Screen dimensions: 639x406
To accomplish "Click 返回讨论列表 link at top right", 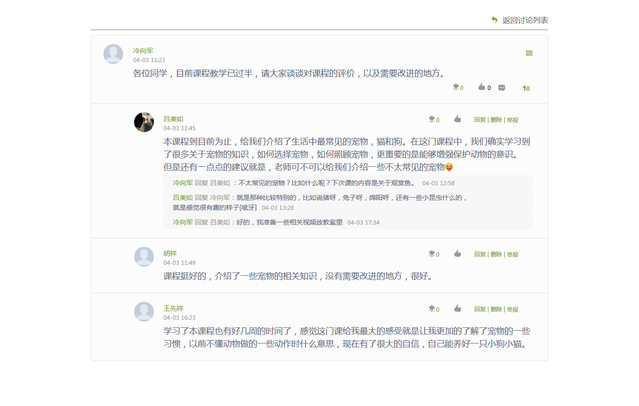I will click(x=524, y=20).
